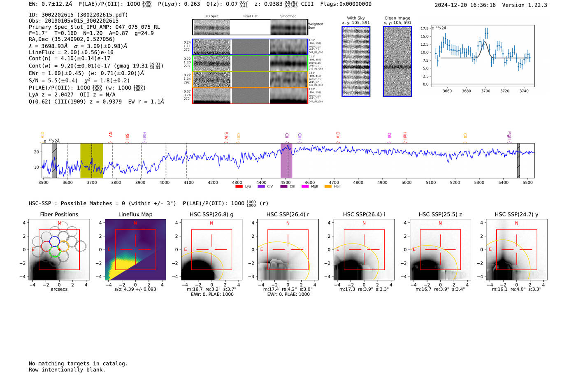Open the HSC SSP(26.4) i image
This screenshot has height=392, width=576.
(364, 250)
